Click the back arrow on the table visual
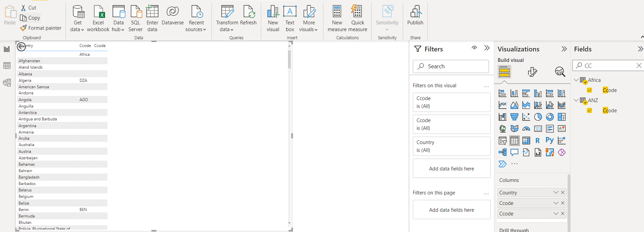 click(21, 47)
